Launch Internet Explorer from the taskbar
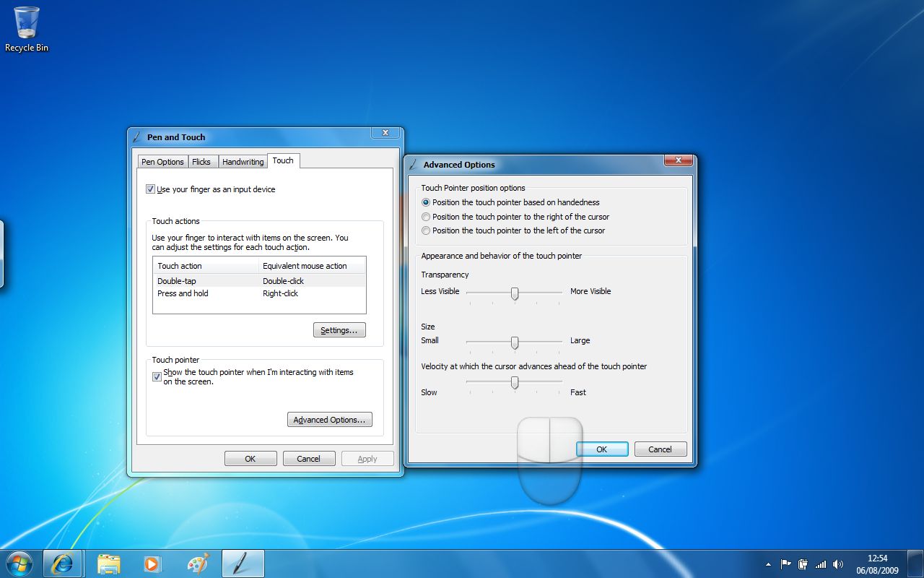 tap(63, 564)
